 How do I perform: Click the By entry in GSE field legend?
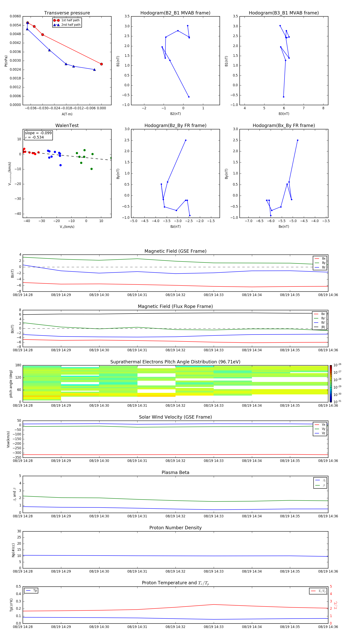click(320, 263)
